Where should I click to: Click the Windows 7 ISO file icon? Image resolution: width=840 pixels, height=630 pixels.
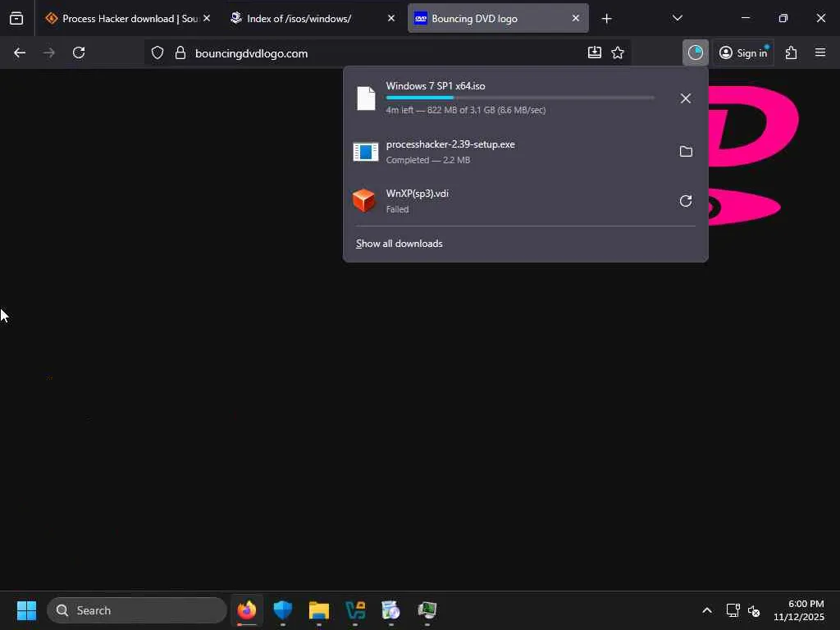(367, 98)
